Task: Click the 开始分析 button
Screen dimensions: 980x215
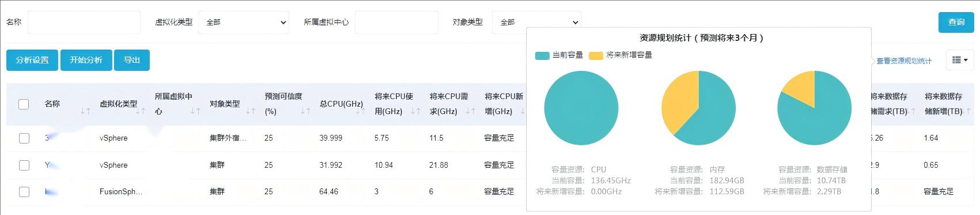Action: click(x=86, y=60)
